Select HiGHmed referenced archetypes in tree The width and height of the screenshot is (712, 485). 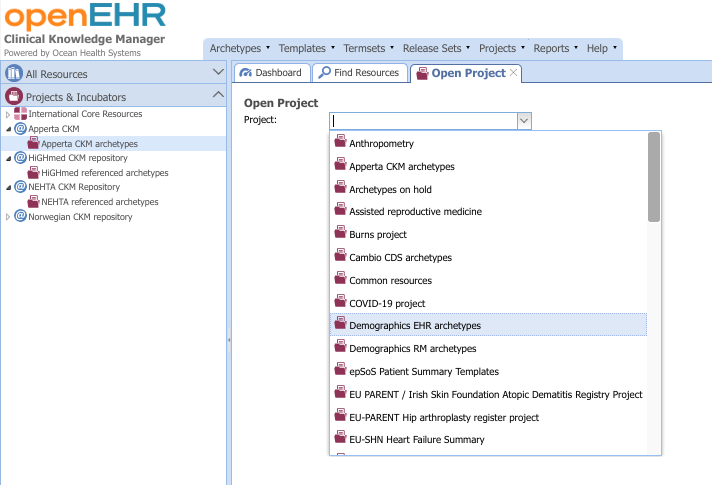105,173
